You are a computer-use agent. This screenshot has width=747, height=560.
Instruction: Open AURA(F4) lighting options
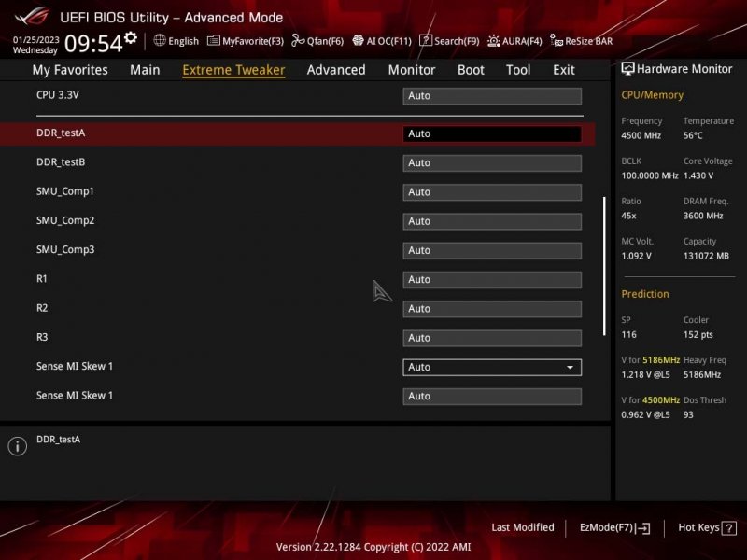click(x=514, y=41)
